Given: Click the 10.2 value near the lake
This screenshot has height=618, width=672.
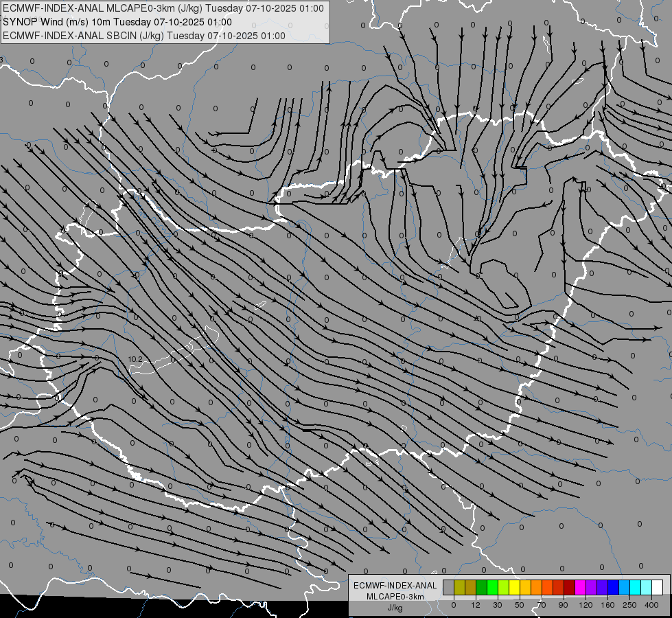Looking at the screenshot, I should (x=135, y=359).
